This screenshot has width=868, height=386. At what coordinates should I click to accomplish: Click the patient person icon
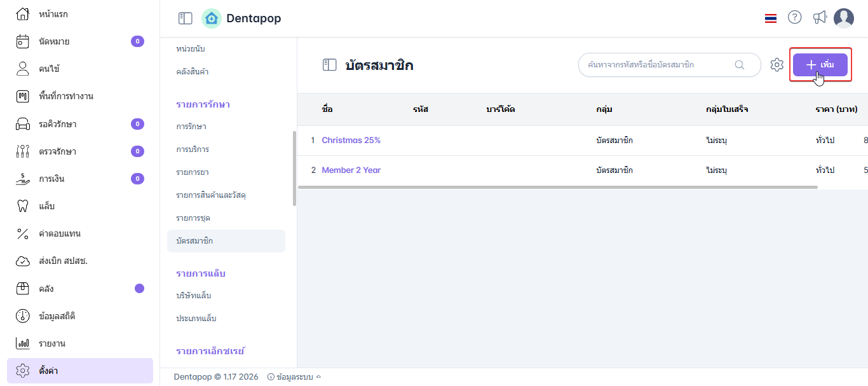(22, 69)
